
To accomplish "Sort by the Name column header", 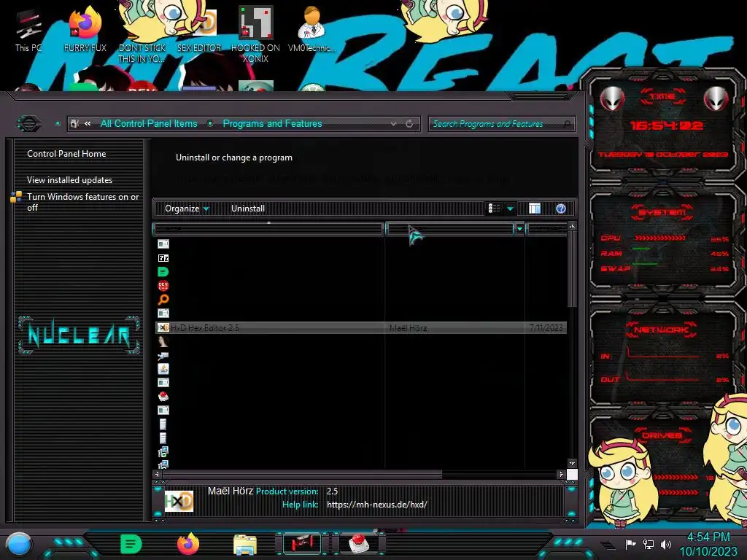I will [x=268, y=229].
